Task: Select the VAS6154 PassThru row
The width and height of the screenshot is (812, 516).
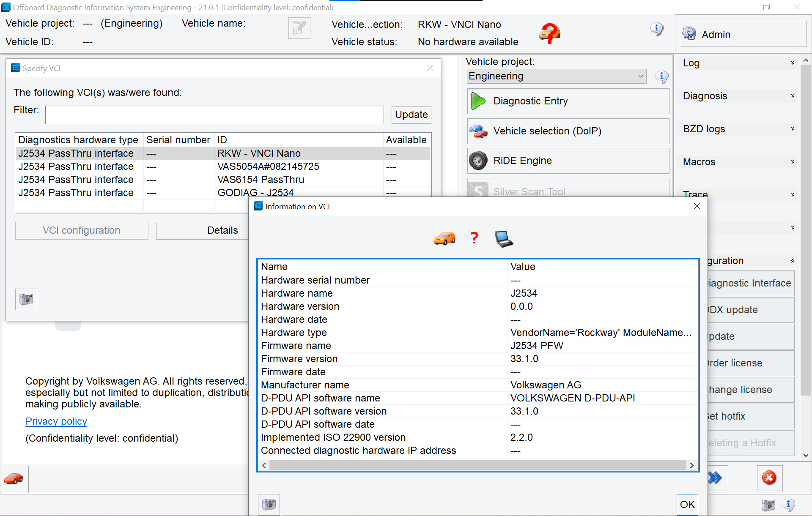Action: (223, 180)
